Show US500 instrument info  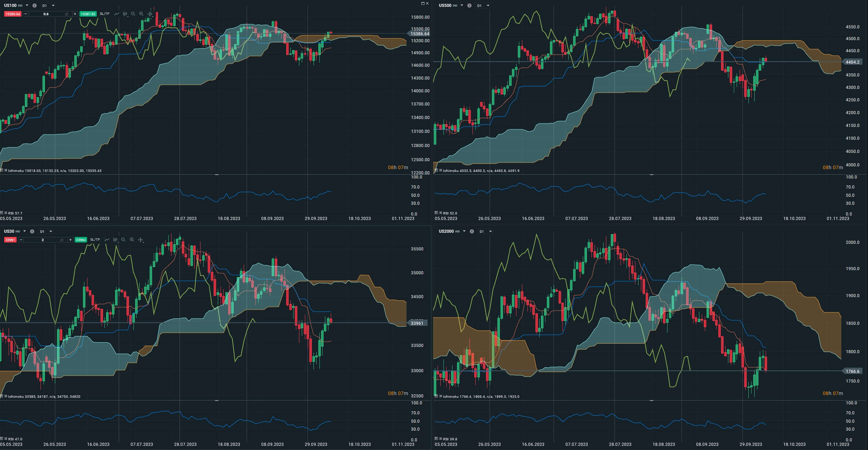coord(469,6)
